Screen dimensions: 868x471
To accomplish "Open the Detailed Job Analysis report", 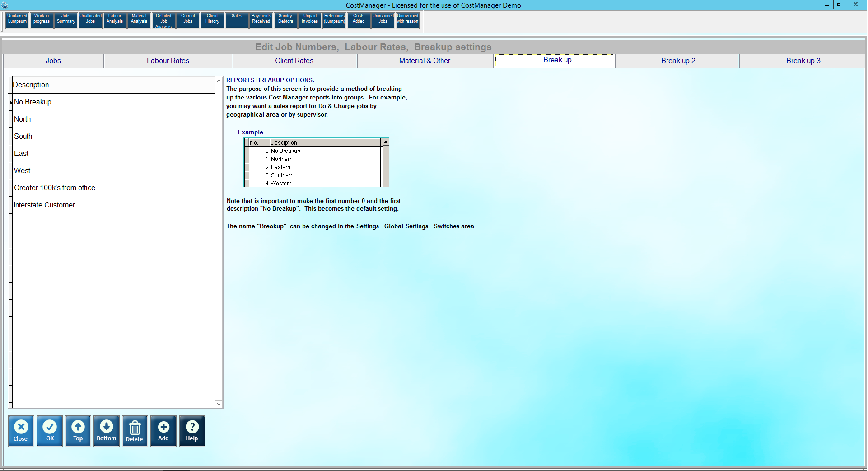I will [x=163, y=21].
